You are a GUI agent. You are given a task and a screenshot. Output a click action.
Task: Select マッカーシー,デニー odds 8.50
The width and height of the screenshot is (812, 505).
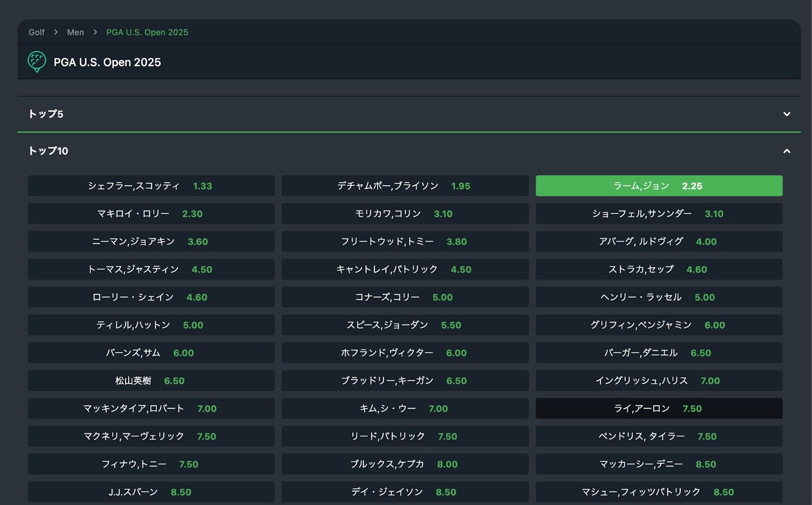pos(659,464)
